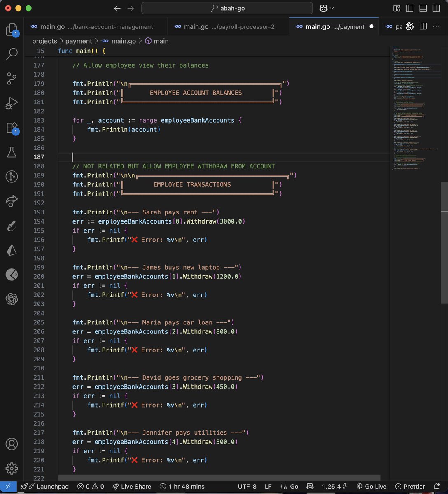Open the circled git graph icon view
Image resolution: width=448 pixels, height=494 pixels.
coord(12,177)
